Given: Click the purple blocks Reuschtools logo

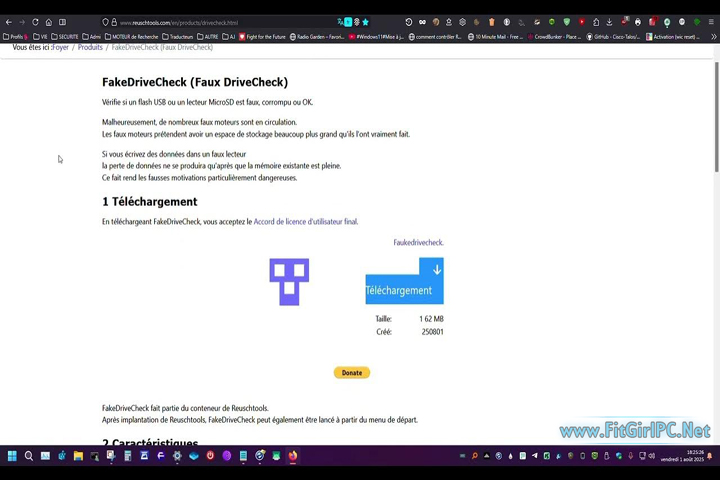Looking at the screenshot, I should [x=289, y=281].
